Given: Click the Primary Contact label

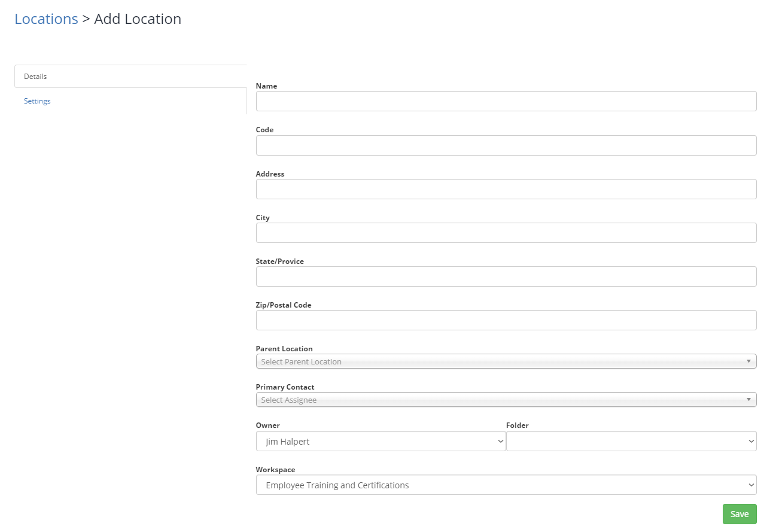Looking at the screenshot, I should pos(285,387).
